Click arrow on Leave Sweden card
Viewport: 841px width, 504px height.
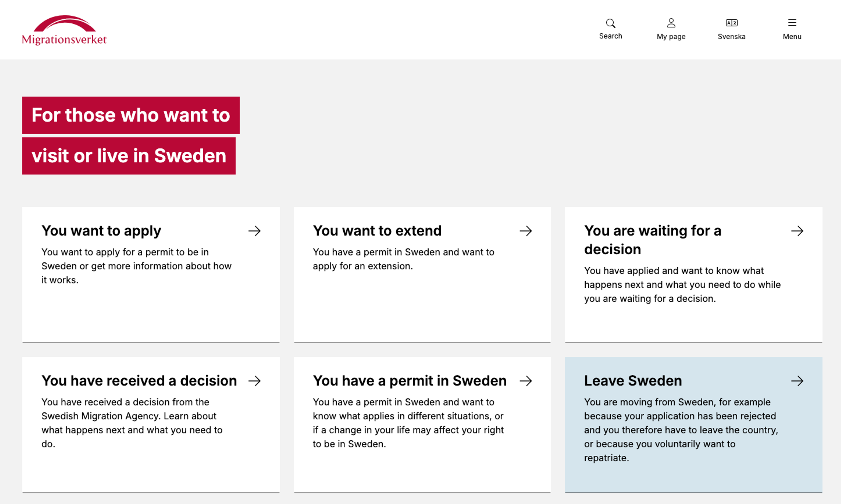(797, 381)
